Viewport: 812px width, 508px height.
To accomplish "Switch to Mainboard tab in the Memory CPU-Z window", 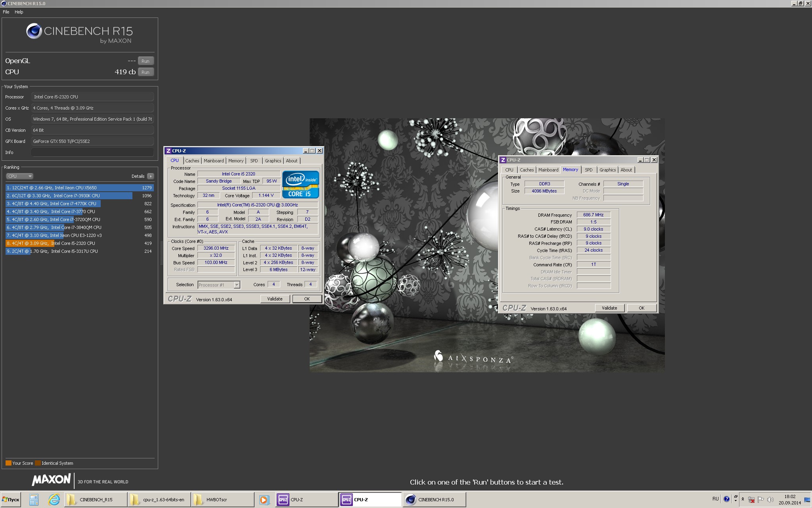I will [548, 170].
